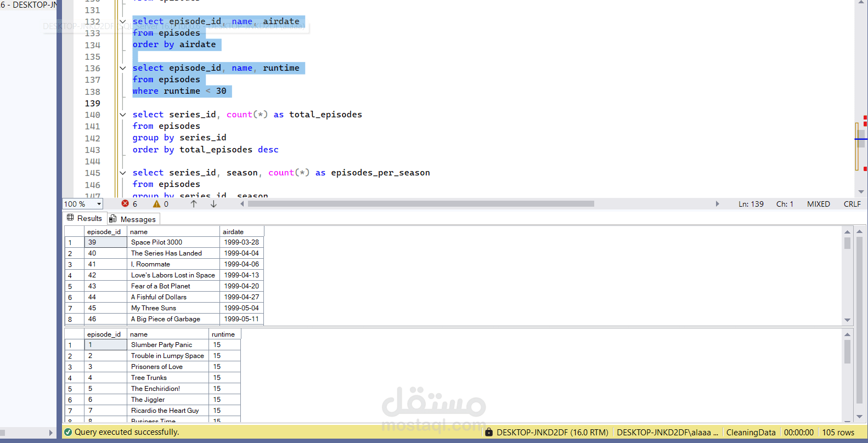The width and height of the screenshot is (868, 443).
Task: Select the episode_id cell '44'
Action: click(105, 297)
